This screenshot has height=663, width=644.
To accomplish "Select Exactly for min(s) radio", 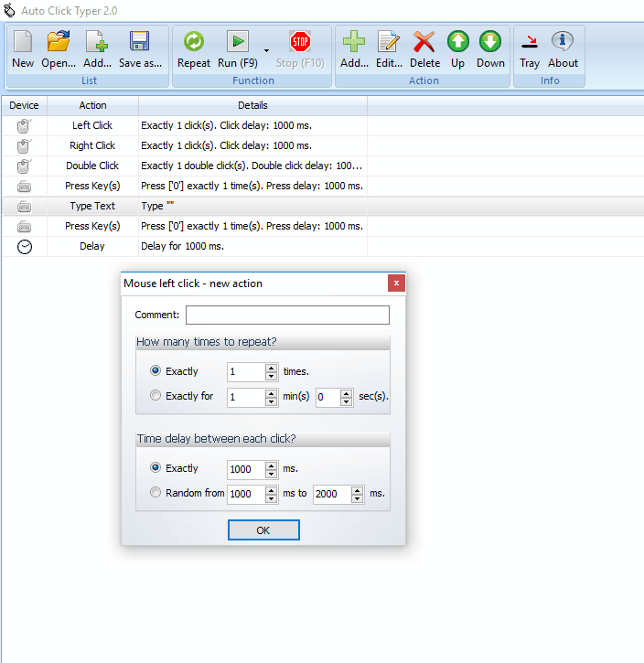I will click(156, 396).
